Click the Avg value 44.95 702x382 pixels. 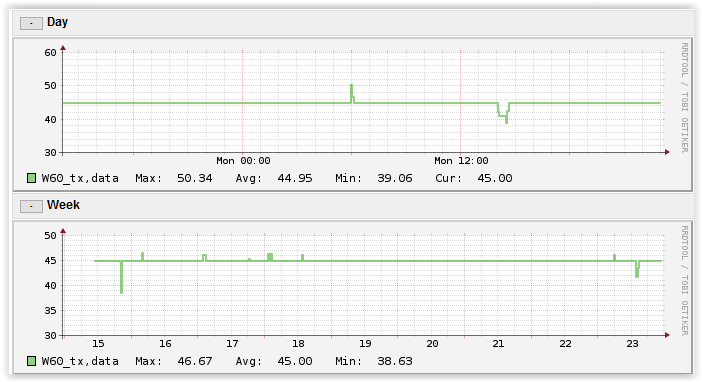click(x=295, y=178)
